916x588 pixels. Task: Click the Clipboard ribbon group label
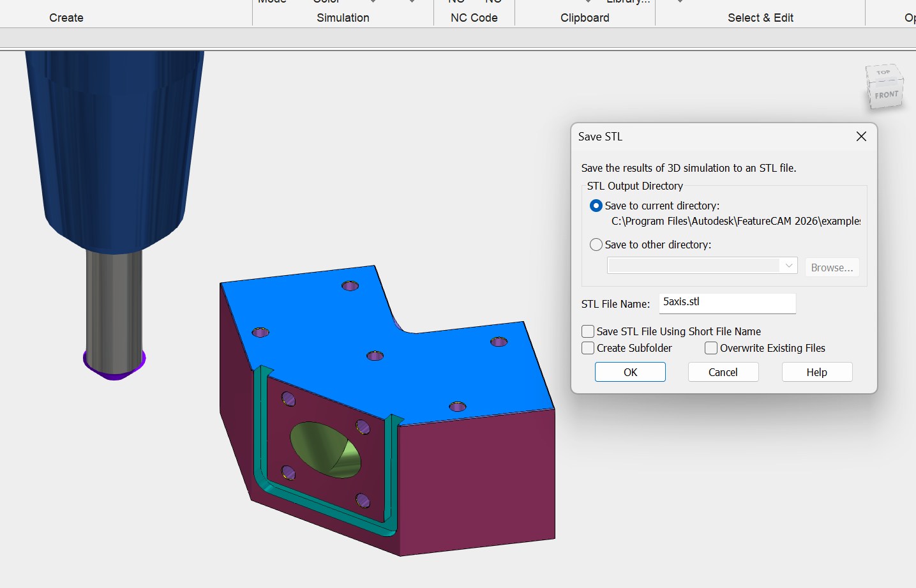pyautogui.click(x=585, y=18)
